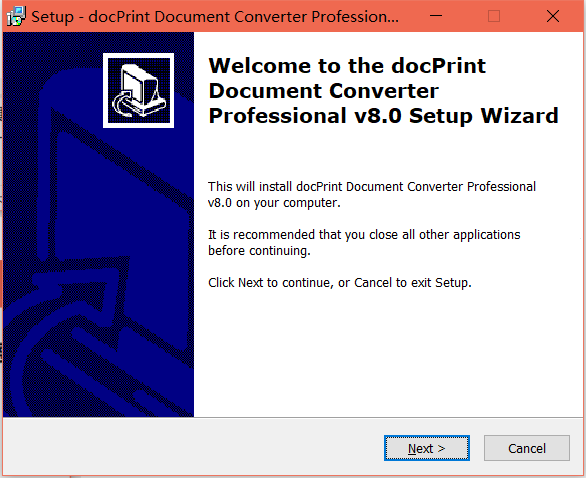Screen dimensions: 586x478
Task: Click 'Document Converter' heading line
Action: [x=324, y=91]
